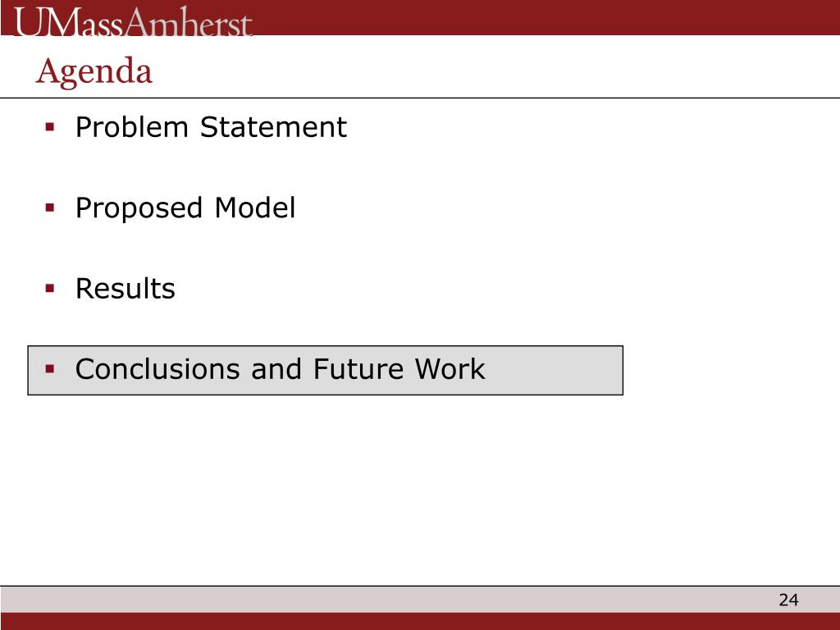Click the Agenda slide title
This screenshot has height=630, width=840.
[x=94, y=71]
